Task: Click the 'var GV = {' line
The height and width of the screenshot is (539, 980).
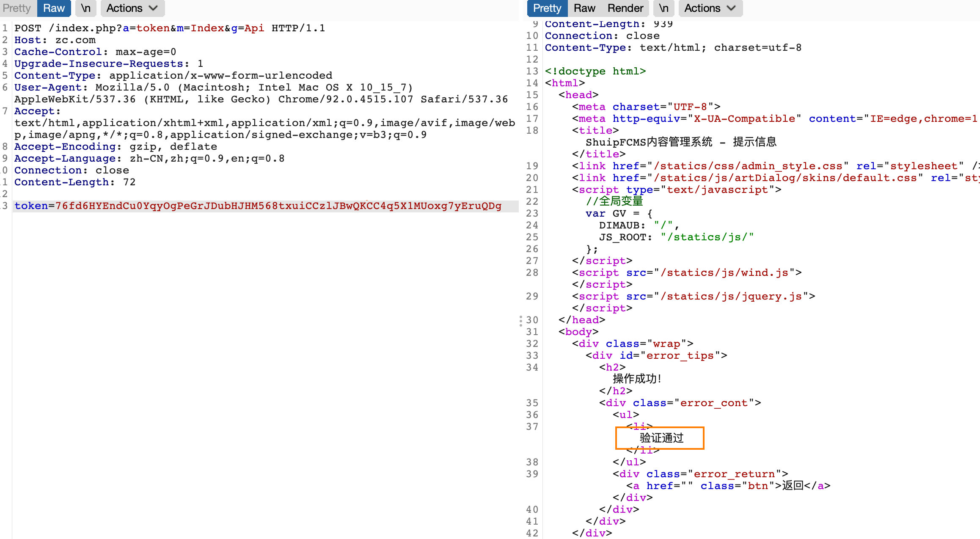Action: point(619,214)
